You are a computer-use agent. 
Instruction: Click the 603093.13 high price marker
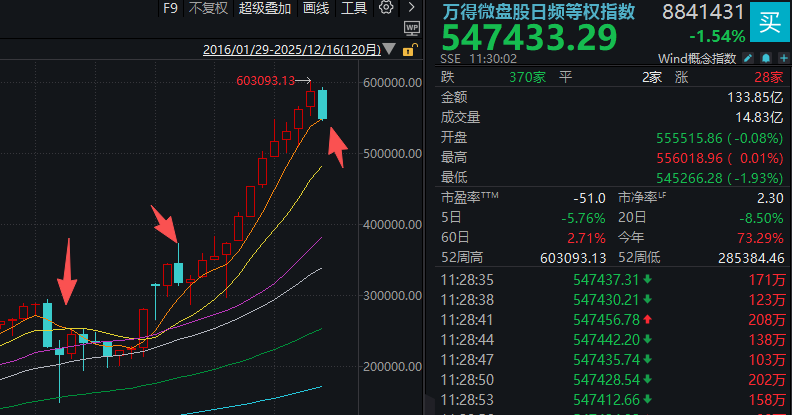tap(267, 82)
